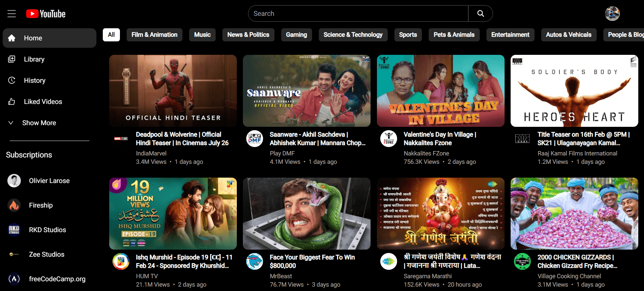Open Liked Videos text link

[x=43, y=102]
